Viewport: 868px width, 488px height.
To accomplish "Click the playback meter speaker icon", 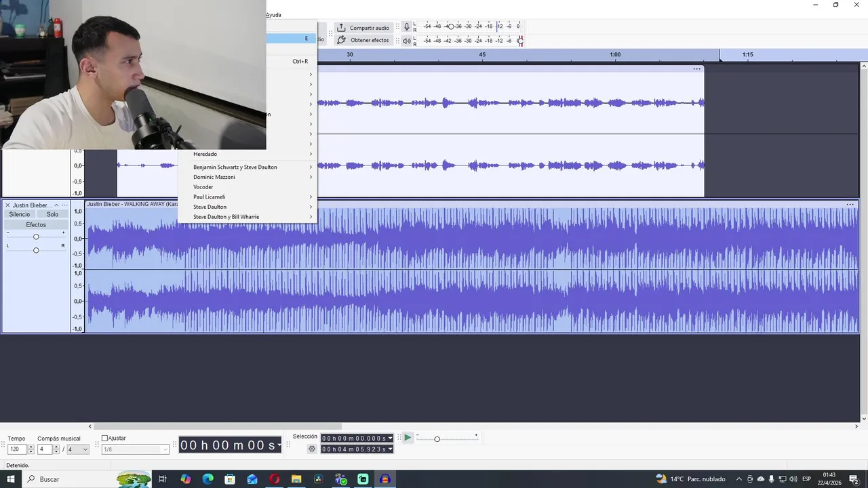I will coord(407,41).
